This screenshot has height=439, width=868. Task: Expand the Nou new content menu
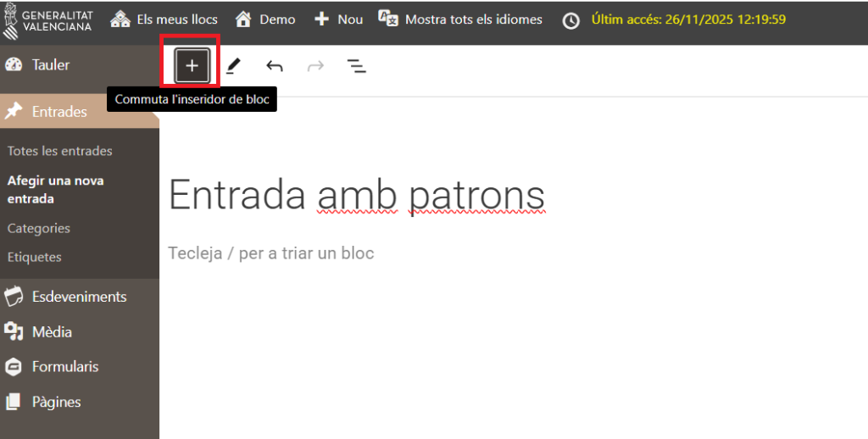point(338,19)
